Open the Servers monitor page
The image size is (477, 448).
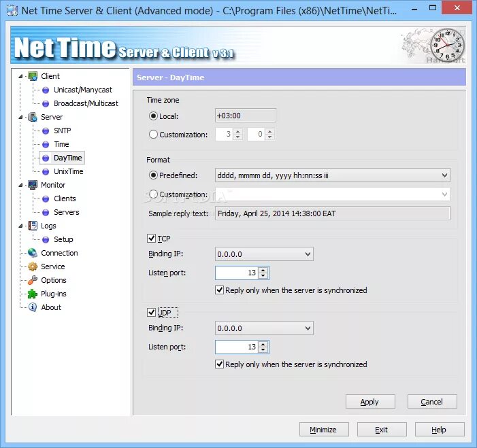[66, 212]
